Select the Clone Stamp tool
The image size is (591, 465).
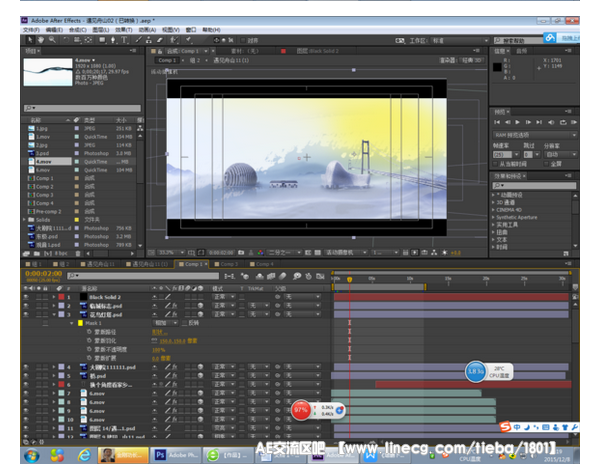(149, 40)
